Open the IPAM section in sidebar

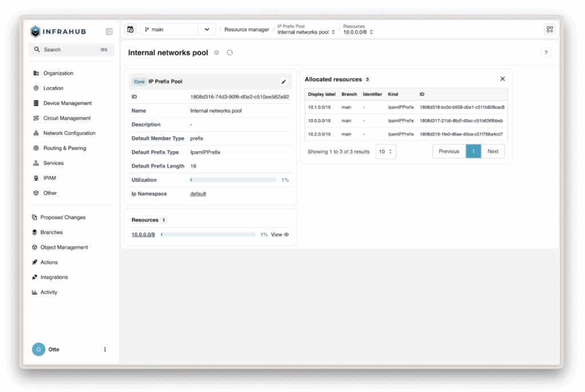pyautogui.click(x=49, y=178)
